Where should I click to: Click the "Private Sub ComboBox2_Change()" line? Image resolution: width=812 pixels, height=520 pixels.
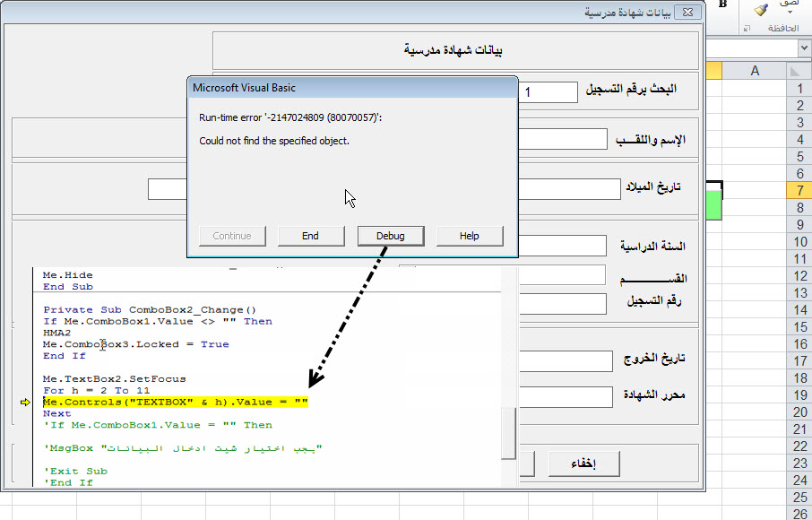pyautogui.click(x=150, y=309)
